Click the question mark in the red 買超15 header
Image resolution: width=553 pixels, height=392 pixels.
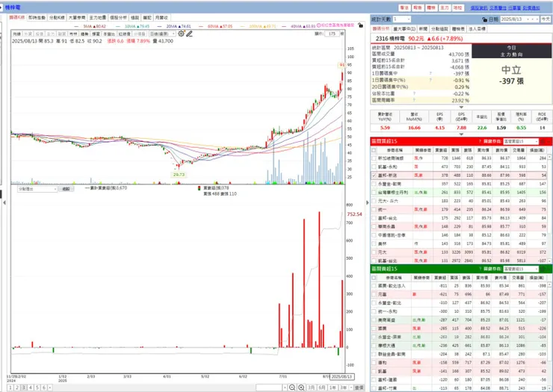tap(480, 141)
